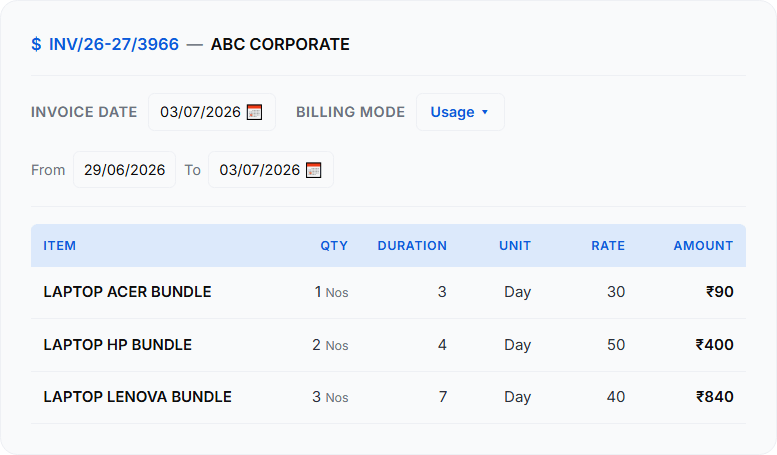777x455 pixels.
Task: Click the RATE column header
Action: (608, 246)
